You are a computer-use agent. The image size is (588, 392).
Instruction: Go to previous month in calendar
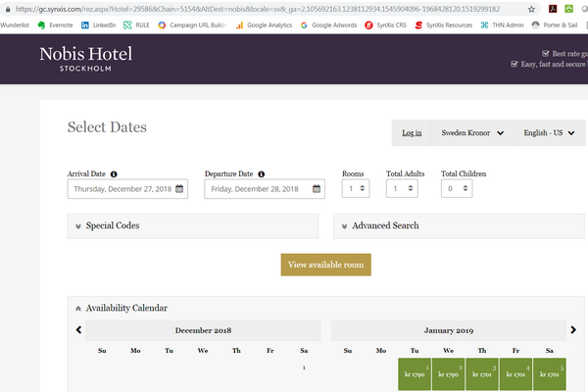coord(78,330)
